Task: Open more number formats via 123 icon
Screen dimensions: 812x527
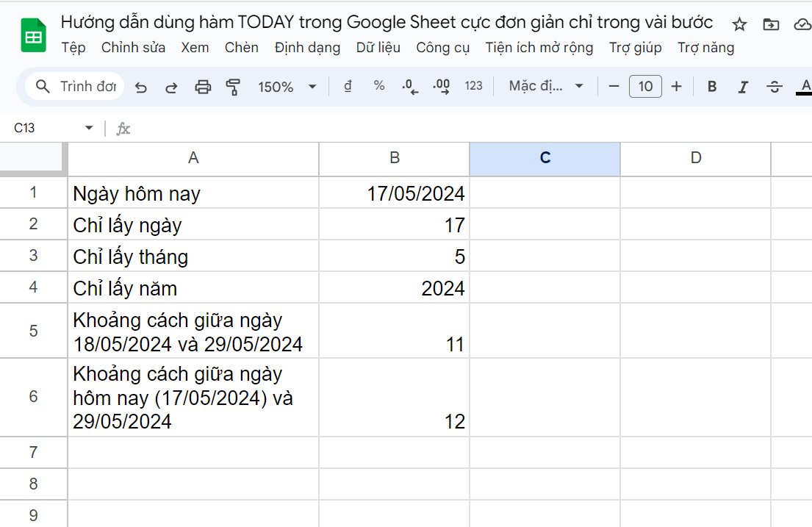Action: click(x=473, y=86)
